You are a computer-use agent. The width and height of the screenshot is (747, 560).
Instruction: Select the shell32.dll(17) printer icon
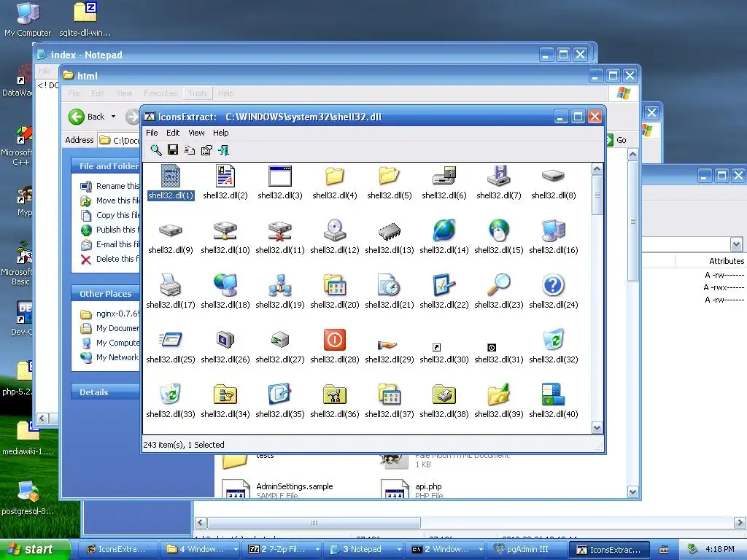[171, 286]
